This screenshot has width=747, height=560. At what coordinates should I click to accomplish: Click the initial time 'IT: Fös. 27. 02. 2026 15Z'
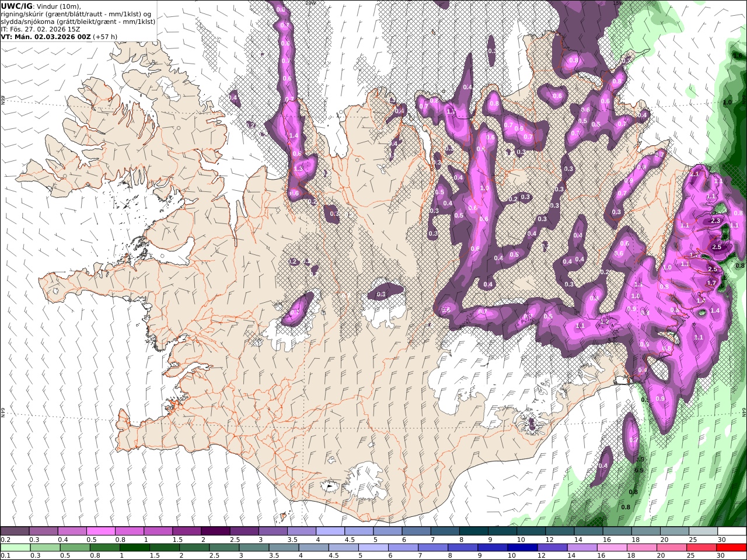(x=40, y=29)
